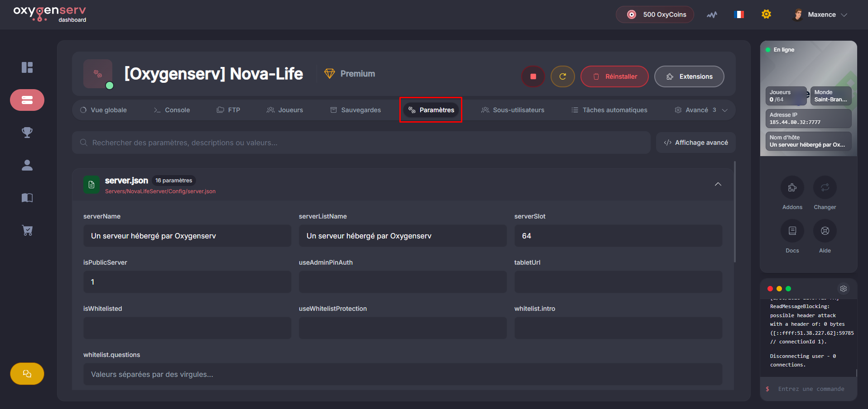Click the Réinstaller button
868x409 pixels.
click(614, 76)
